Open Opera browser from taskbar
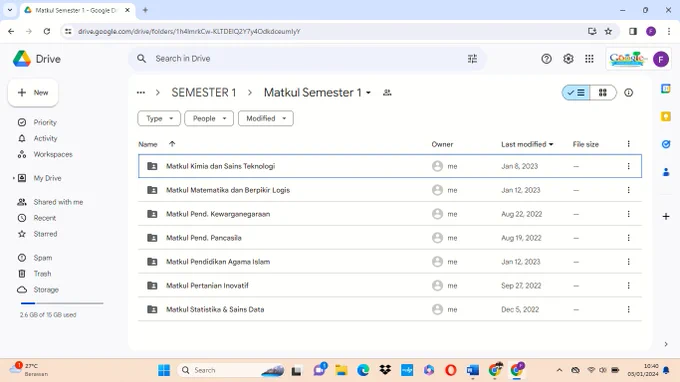The height and width of the screenshot is (382, 680). [451, 370]
